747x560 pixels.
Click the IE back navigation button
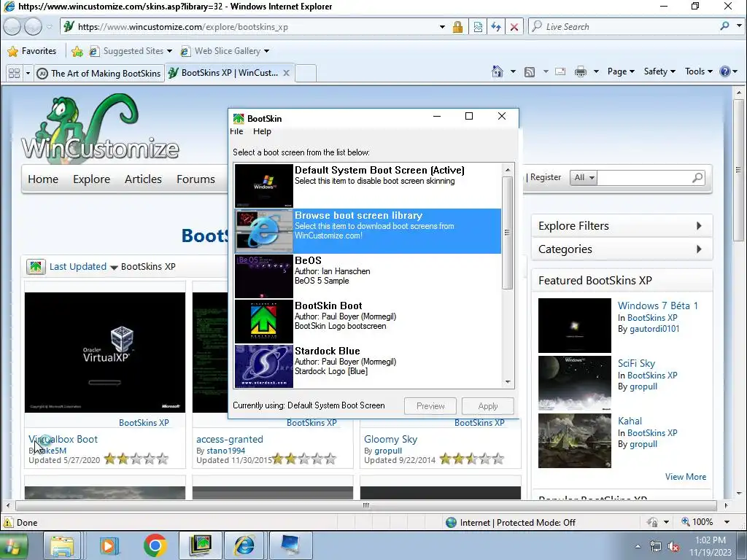[x=12, y=27]
